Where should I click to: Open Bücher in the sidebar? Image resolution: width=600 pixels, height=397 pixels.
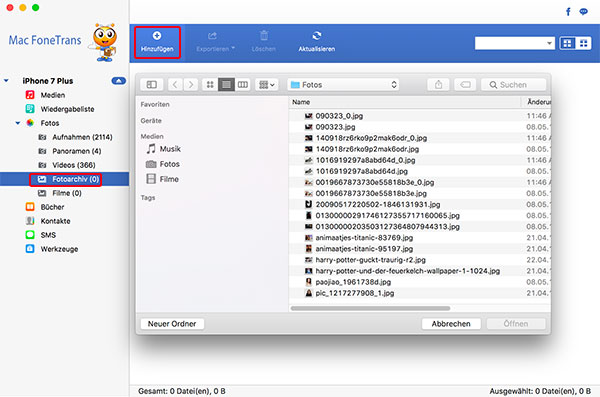pyautogui.click(x=52, y=207)
